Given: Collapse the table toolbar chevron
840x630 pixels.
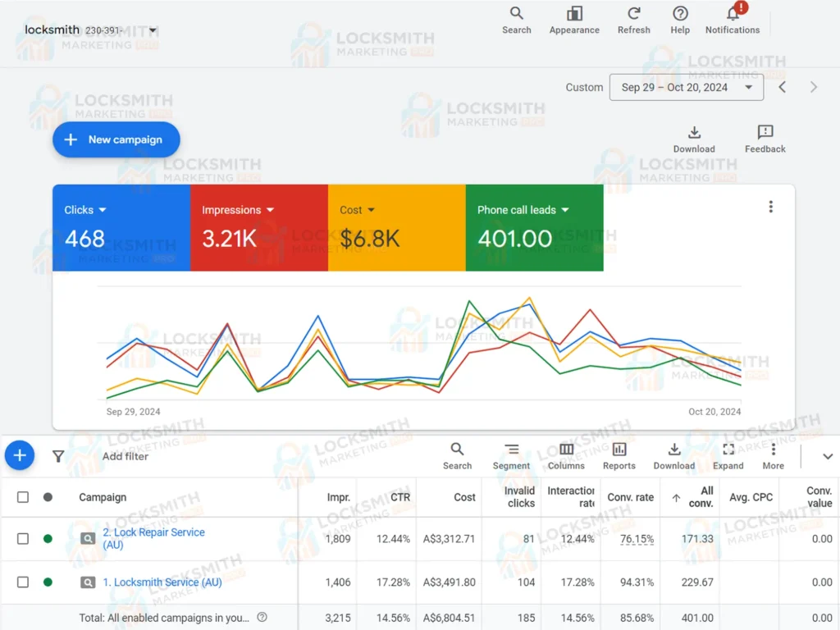Looking at the screenshot, I should (x=827, y=457).
